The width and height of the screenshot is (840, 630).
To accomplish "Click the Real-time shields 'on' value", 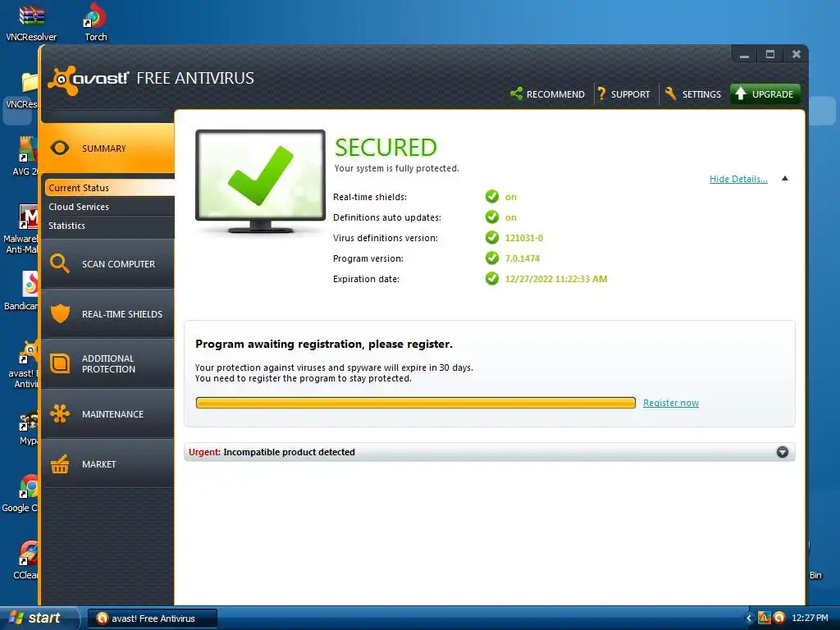I will [x=510, y=197].
